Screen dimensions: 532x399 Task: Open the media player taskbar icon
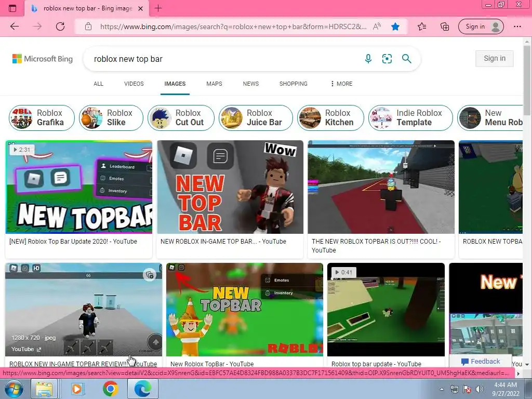77,389
